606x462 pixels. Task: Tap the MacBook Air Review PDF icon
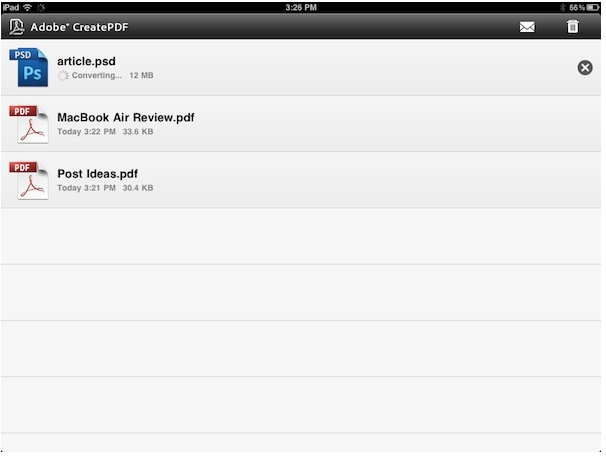tap(29, 124)
